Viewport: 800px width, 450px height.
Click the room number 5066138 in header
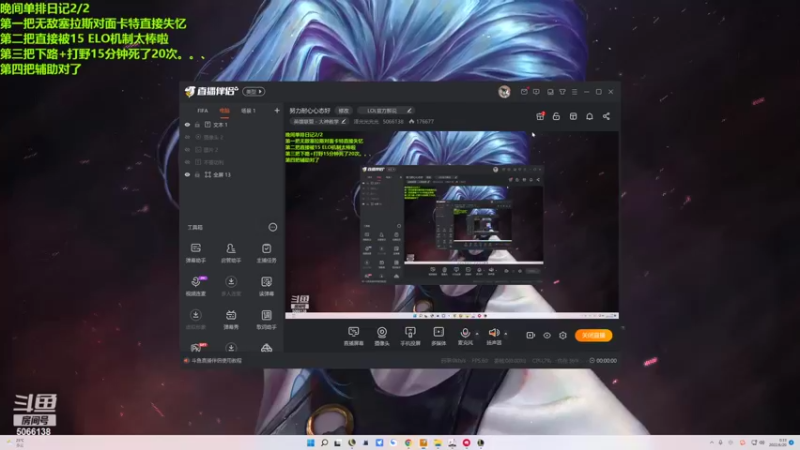pyautogui.click(x=393, y=121)
